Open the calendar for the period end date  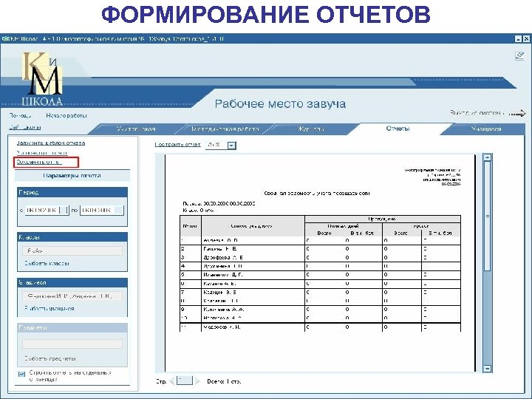pos(118,210)
